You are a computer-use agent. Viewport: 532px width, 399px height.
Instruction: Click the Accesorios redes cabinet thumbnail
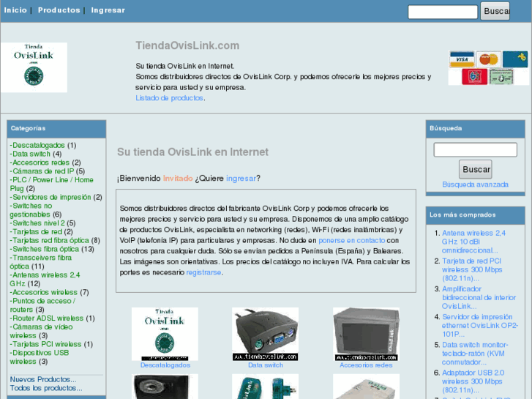pos(366,334)
